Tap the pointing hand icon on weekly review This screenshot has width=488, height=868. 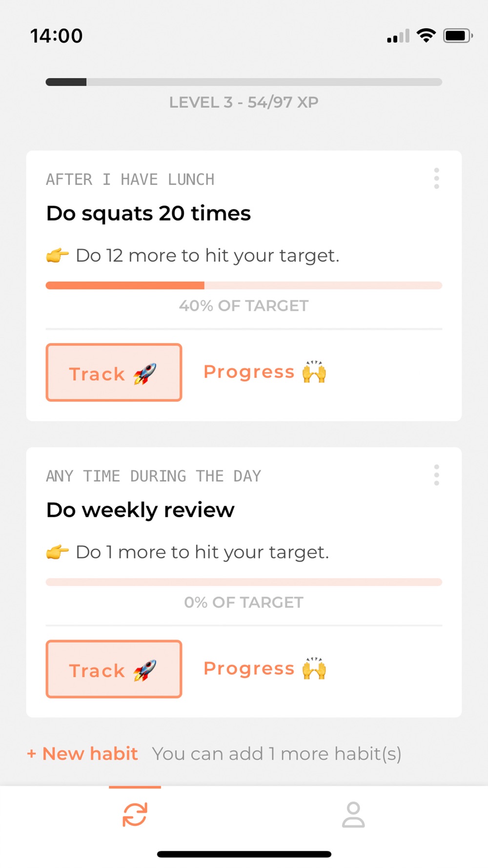57,552
